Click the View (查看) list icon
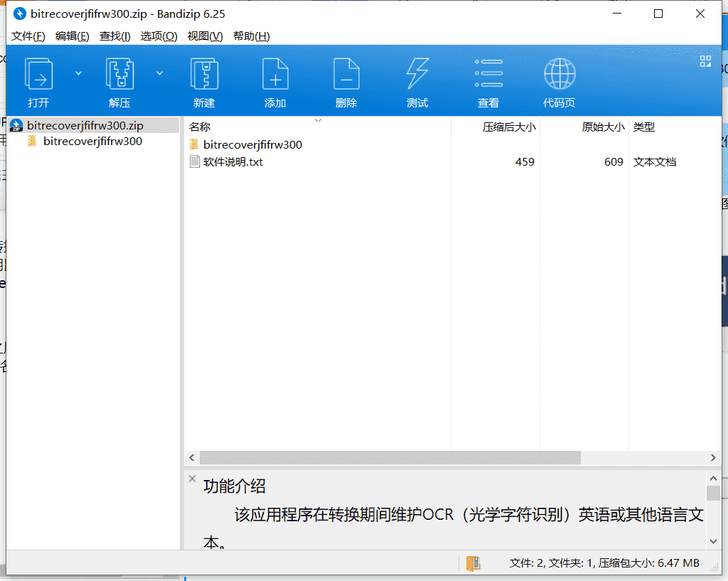The width and height of the screenshot is (728, 581). tap(488, 73)
